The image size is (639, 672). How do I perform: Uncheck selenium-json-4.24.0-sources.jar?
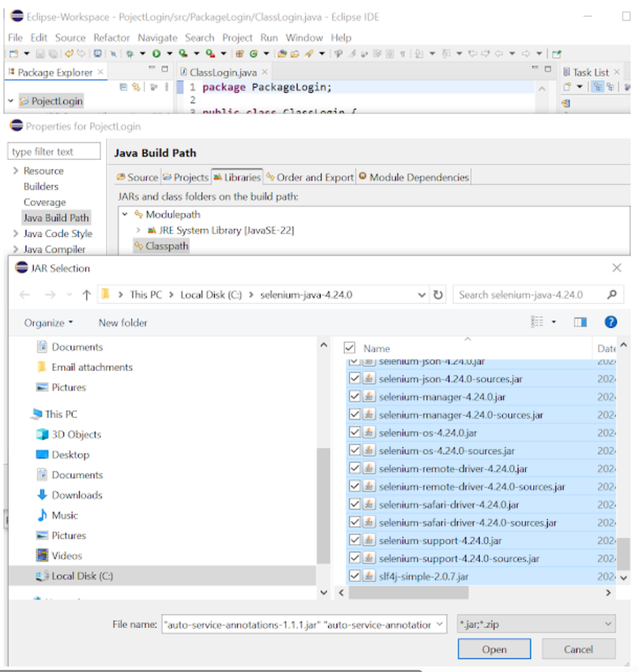354,378
